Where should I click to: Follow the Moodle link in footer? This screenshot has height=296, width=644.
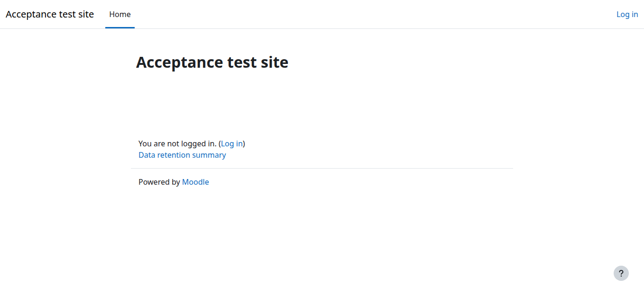click(x=195, y=182)
